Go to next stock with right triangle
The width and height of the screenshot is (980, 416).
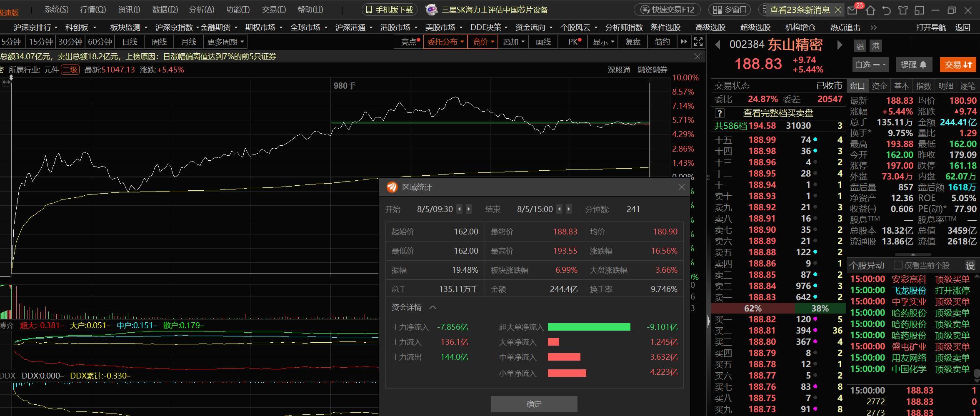840,45
